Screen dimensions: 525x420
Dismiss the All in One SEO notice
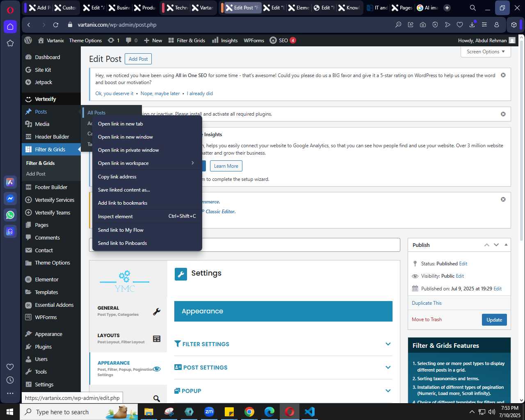click(503, 75)
